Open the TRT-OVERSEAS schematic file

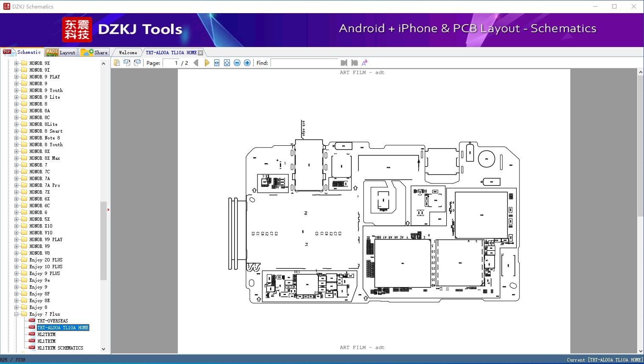53,321
